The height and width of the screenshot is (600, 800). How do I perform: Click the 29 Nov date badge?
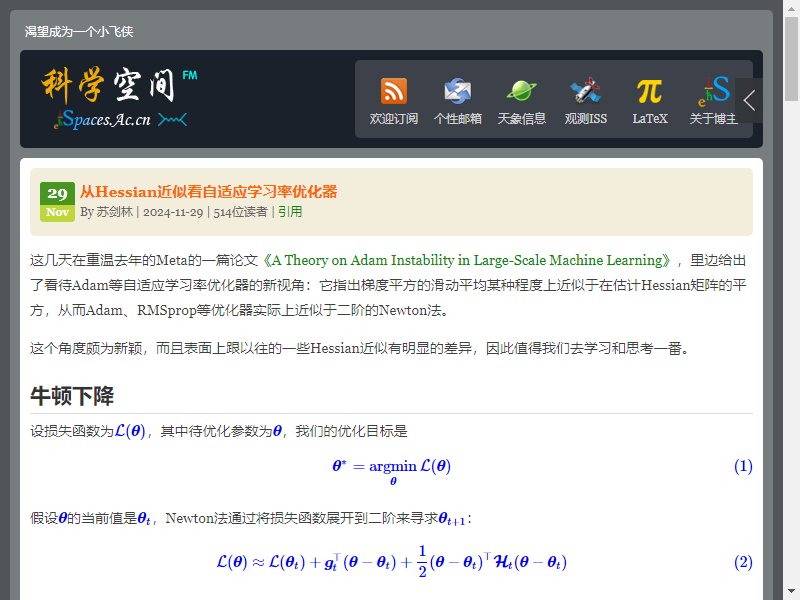click(57, 202)
